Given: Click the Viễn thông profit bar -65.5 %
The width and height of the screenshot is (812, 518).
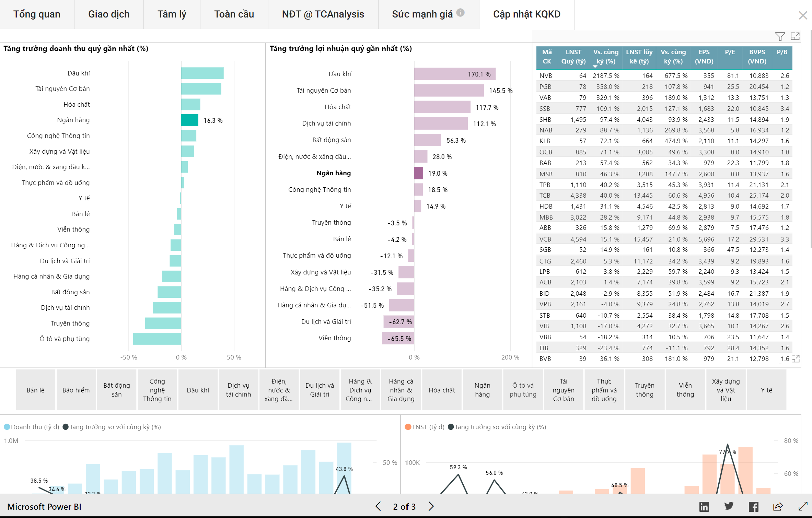Looking at the screenshot, I should [398, 338].
